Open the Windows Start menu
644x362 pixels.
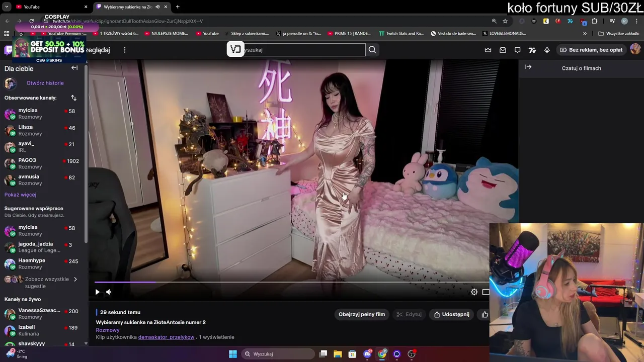coord(233,354)
